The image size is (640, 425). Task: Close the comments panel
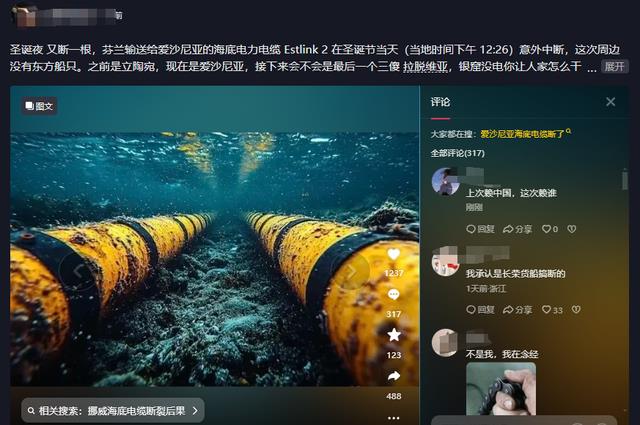click(x=610, y=102)
